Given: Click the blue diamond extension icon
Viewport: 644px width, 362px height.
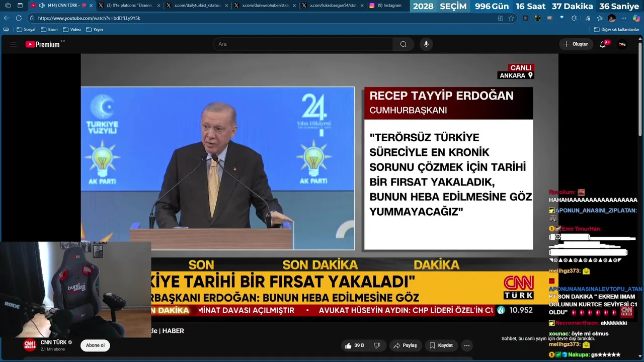Looking at the screenshot, I should point(562,18).
